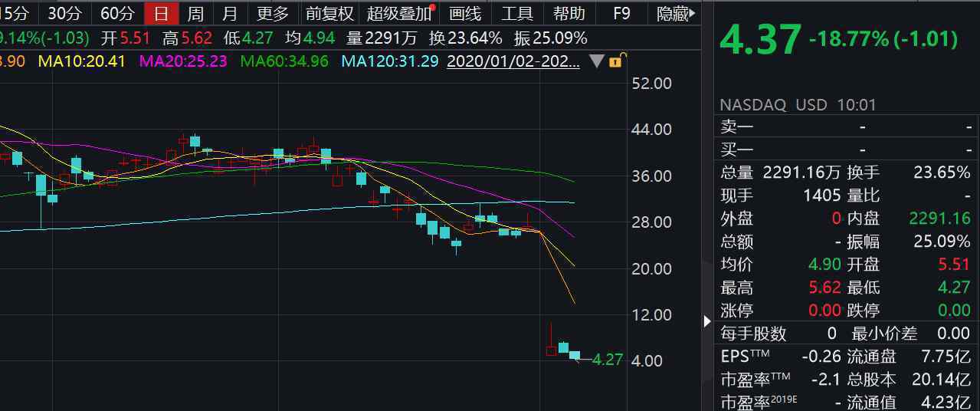
Task: Open the 工具 tools menu
Action: [x=517, y=13]
